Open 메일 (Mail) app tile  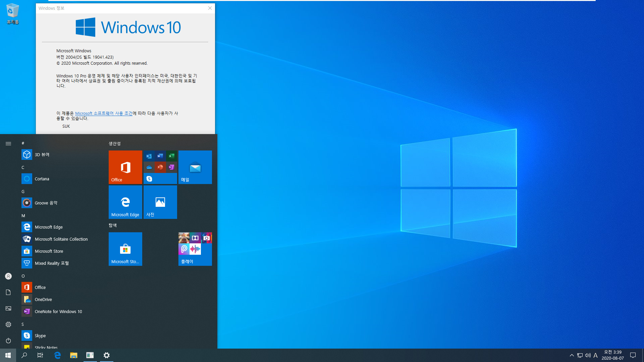point(195,167)
